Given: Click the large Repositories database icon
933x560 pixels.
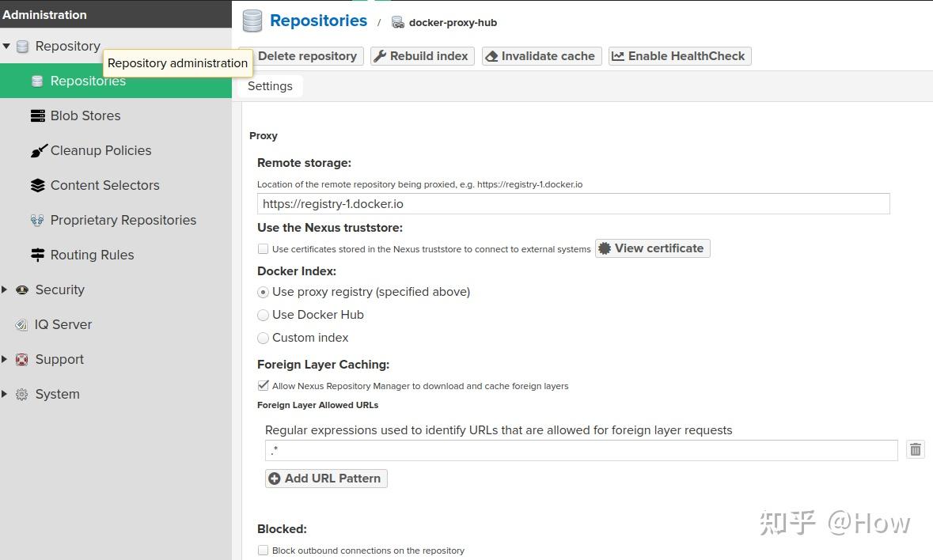Looking at the screenshot, I should tap(252, 21).
